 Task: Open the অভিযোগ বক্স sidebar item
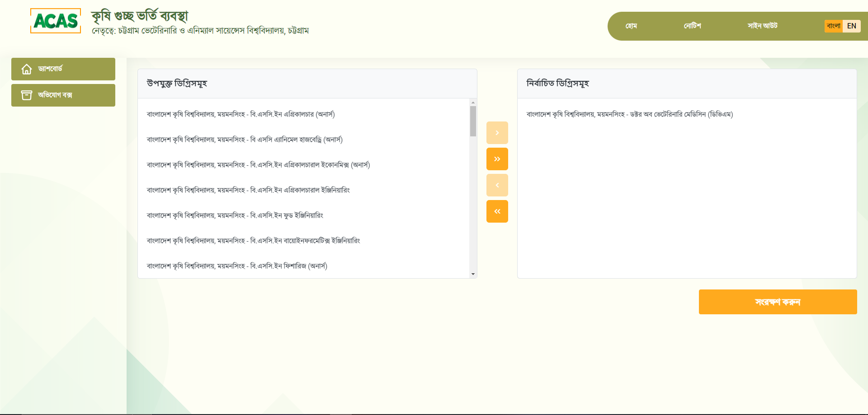point(63,95)
